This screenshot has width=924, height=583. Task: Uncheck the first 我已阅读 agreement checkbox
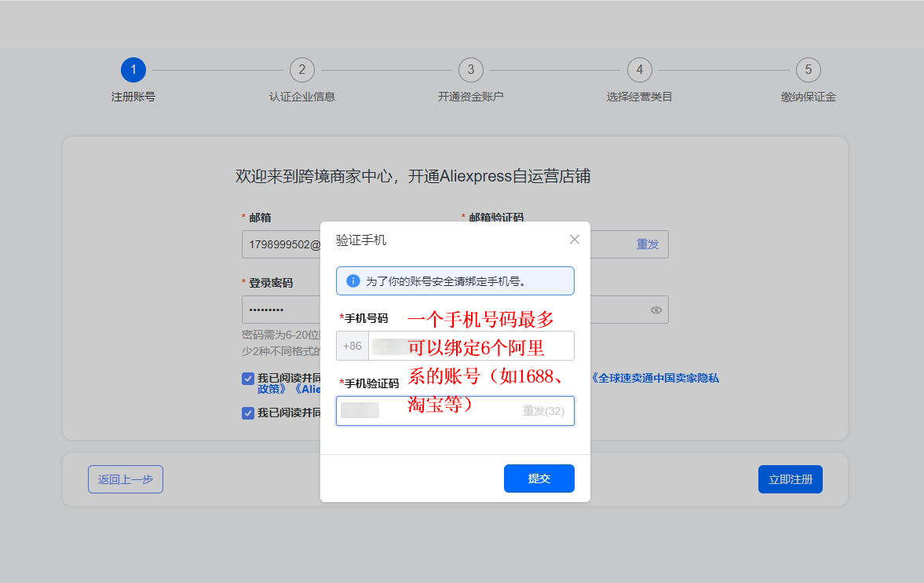[x=248, y=379]
